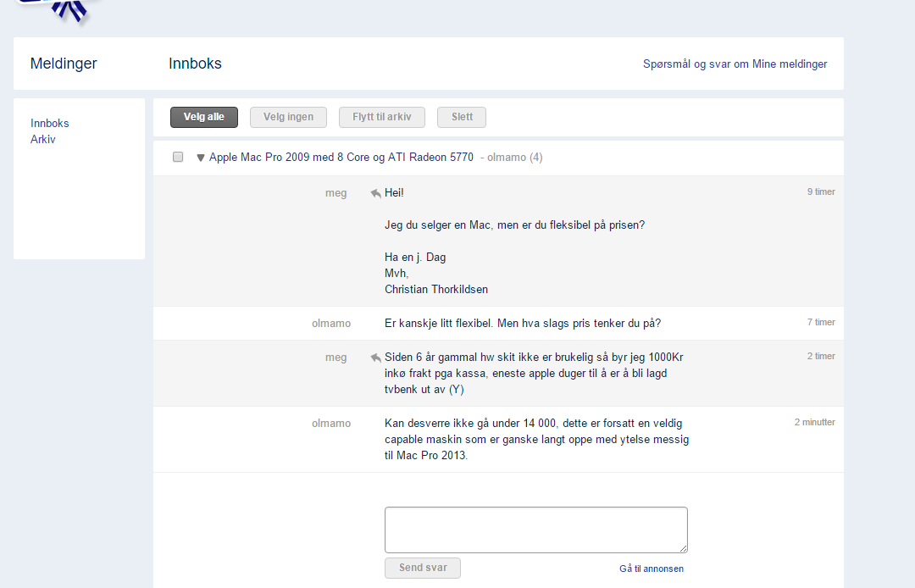The height and width of the screenshot is (588, 915).
Task: Click the 'Slett' button
Action: click(462, 117)
